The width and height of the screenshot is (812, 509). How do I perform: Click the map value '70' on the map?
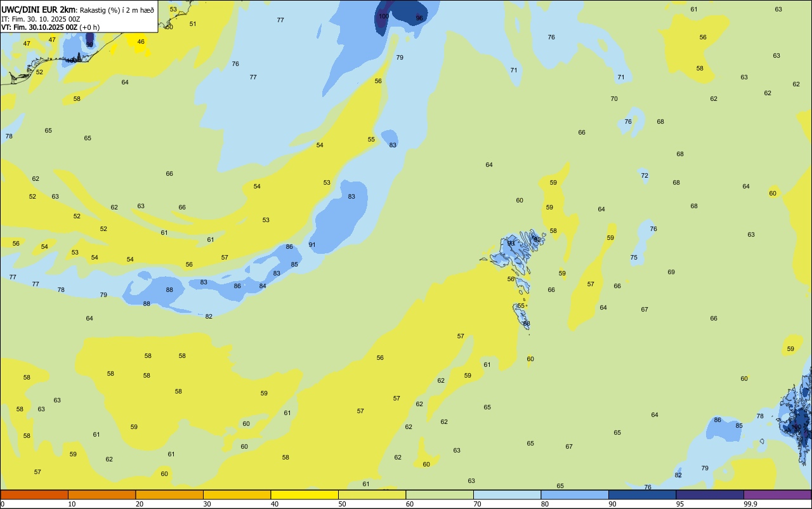614,99
